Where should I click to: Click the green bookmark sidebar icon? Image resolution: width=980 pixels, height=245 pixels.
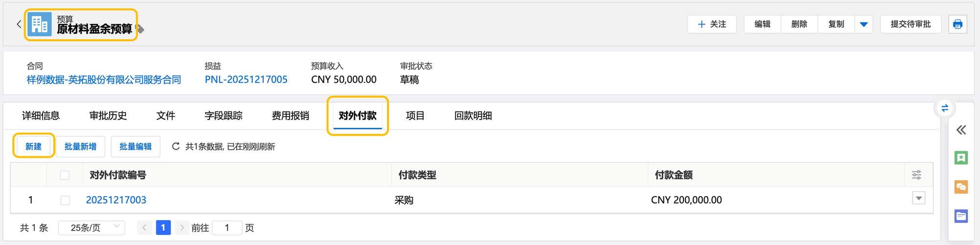[961, 158]
